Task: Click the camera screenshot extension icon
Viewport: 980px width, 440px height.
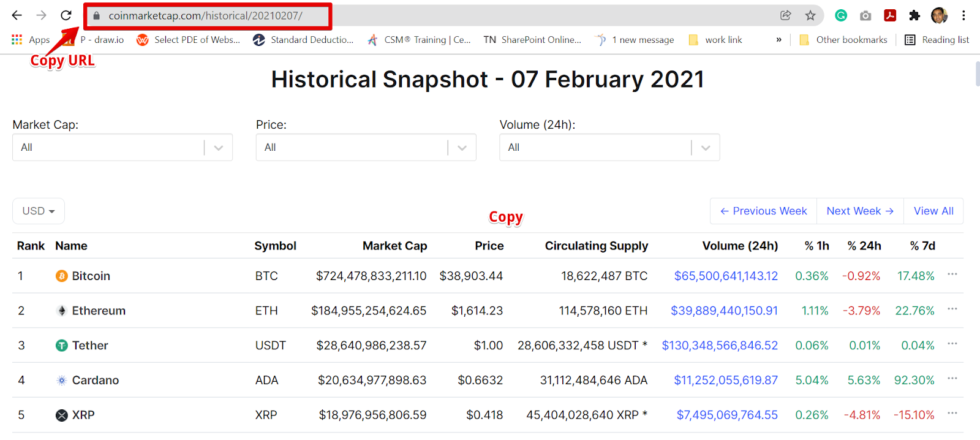Action: point(865,15)
